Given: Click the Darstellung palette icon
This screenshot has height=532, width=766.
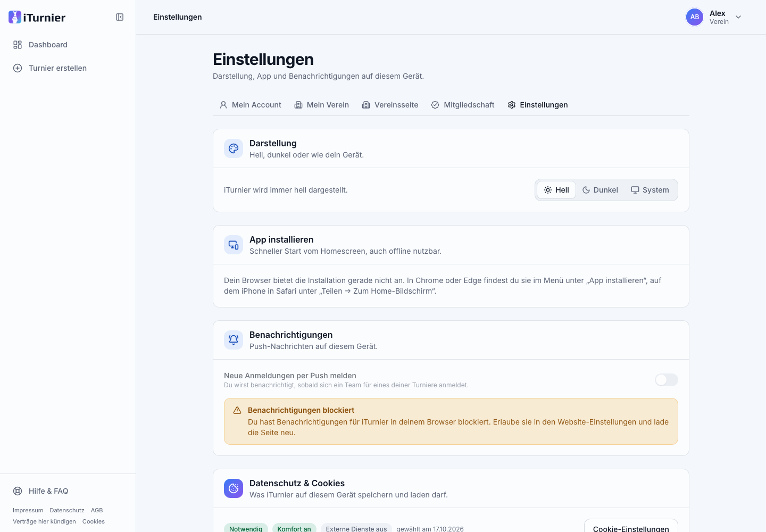Looking at the screenshot, I should [x=234, y=148].
